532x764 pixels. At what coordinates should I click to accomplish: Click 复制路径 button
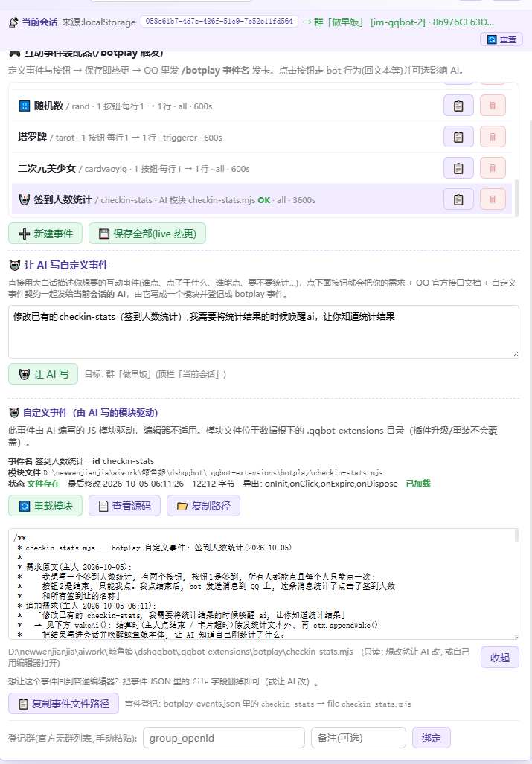pyautogui.click(x=203, y=506)
